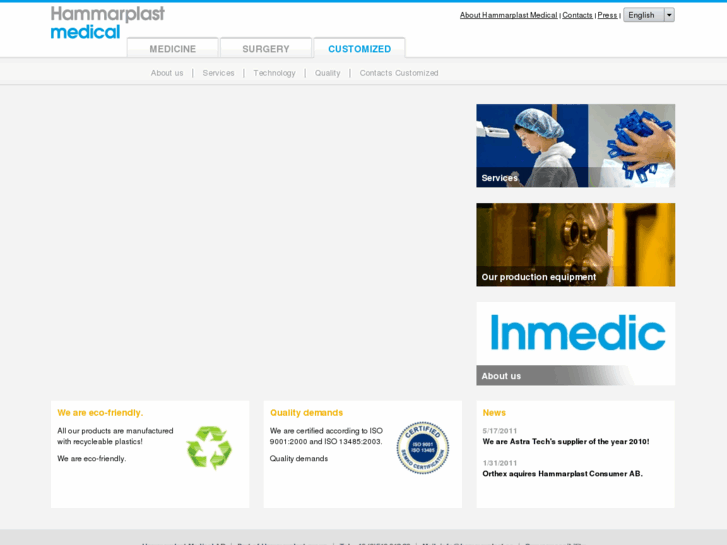The height and width of the screenshot is (545, 727).
Task: Click the ISO certified seal badge
Action: coord(422,448)
